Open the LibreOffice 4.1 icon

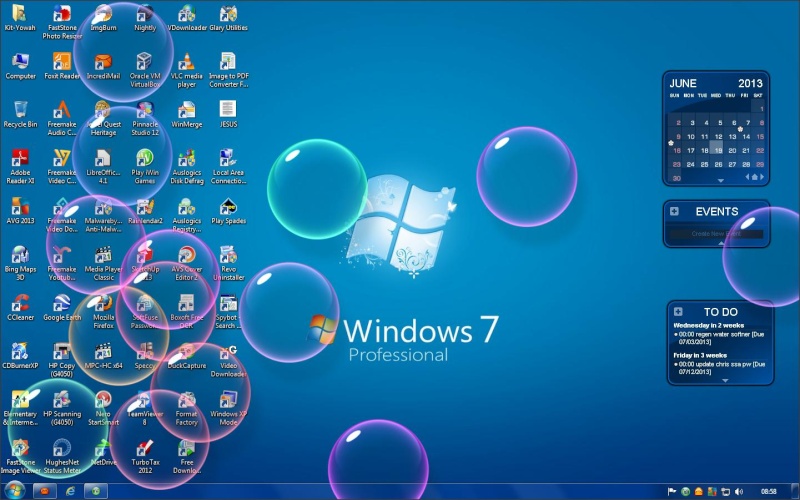(x=103, y=167)
